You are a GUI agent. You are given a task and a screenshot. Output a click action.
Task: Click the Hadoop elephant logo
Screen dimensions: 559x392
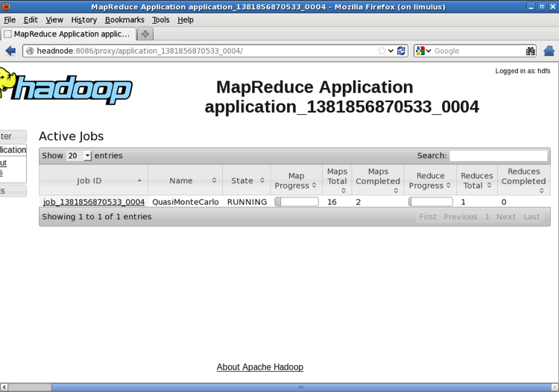[x=67, y=88]
